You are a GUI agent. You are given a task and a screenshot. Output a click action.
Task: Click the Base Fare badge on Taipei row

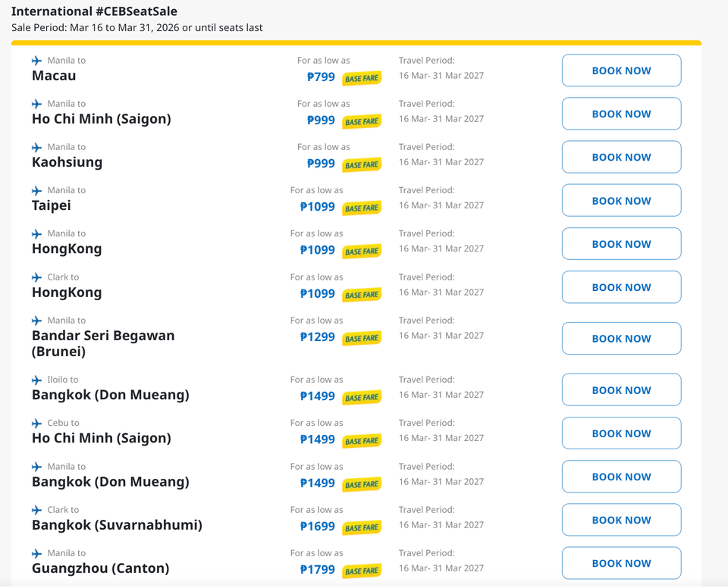point(362,208)
